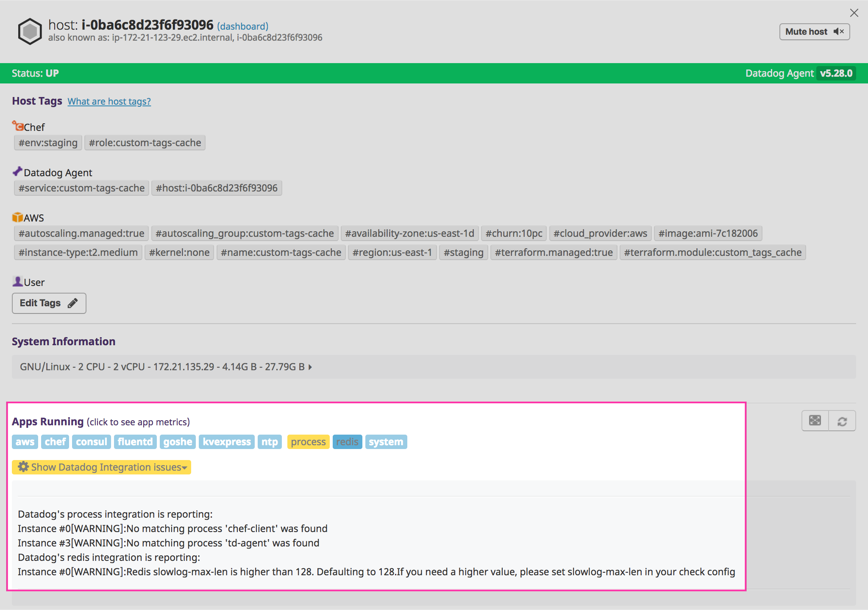Viewport: 868px width, 610px height.
Task: Click the gear icon on integration issues banner
Action: (x=23, y=467)
